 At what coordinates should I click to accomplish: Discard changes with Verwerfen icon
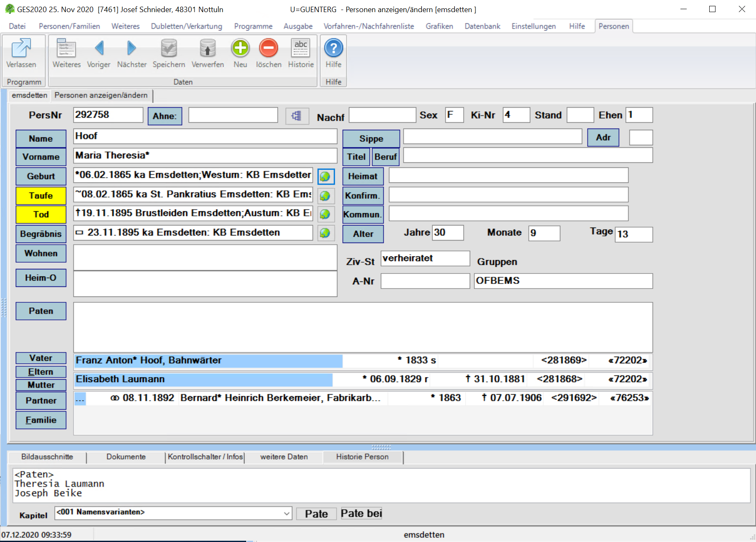(x=207, y=48)
